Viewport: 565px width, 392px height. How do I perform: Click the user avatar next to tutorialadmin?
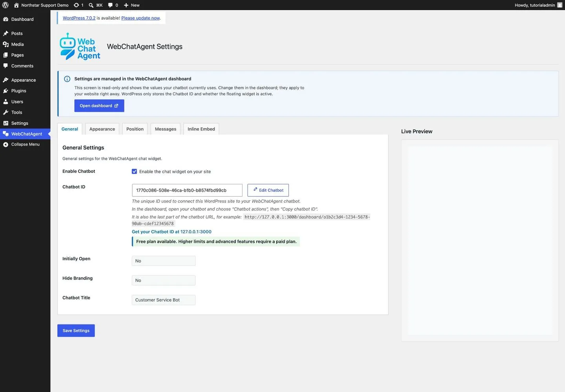(x=560, y=5)
